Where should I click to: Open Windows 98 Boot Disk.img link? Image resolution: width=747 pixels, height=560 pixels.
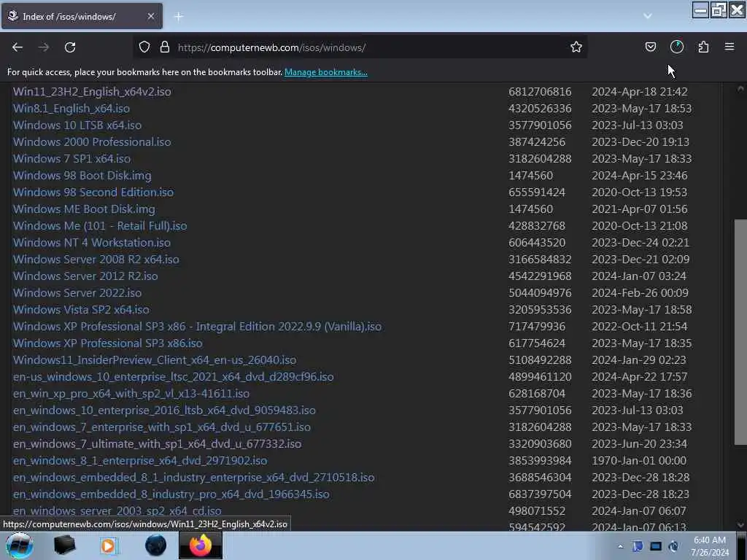coord(82,175)
